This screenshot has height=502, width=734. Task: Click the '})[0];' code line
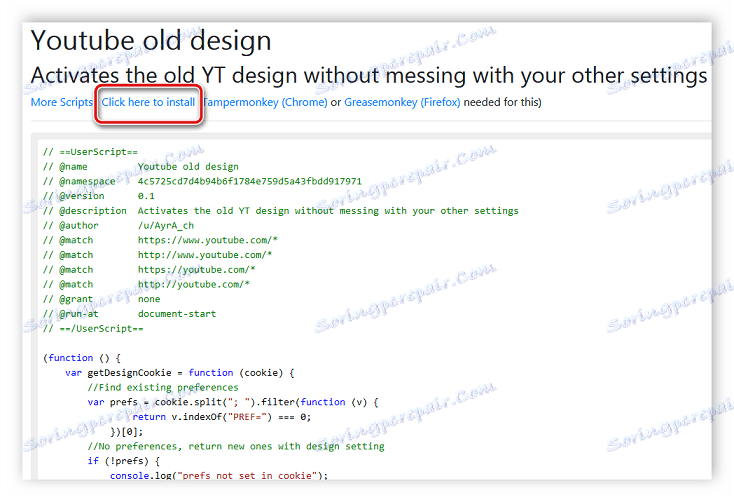click(126, 431)
